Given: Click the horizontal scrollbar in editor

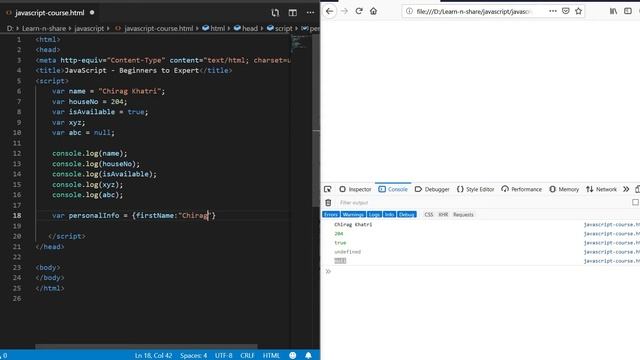Looking at the screenshot, I should (x=146, y=347).
